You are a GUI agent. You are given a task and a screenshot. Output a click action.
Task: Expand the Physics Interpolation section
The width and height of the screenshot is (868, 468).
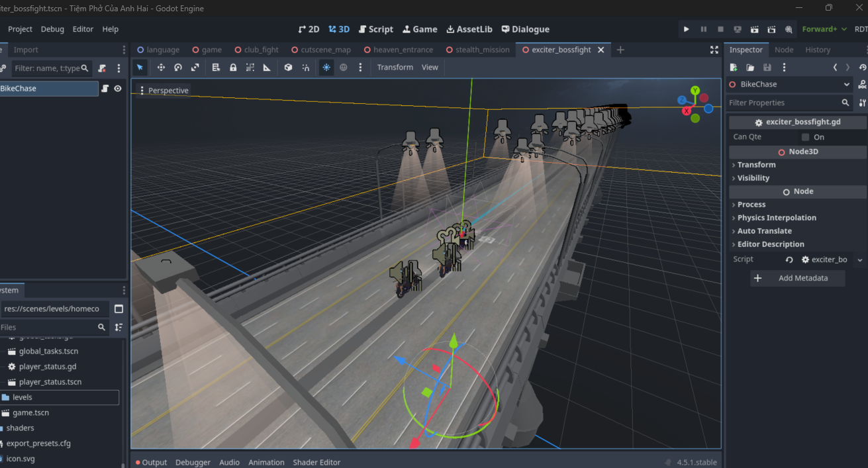[x=777, y=218]
